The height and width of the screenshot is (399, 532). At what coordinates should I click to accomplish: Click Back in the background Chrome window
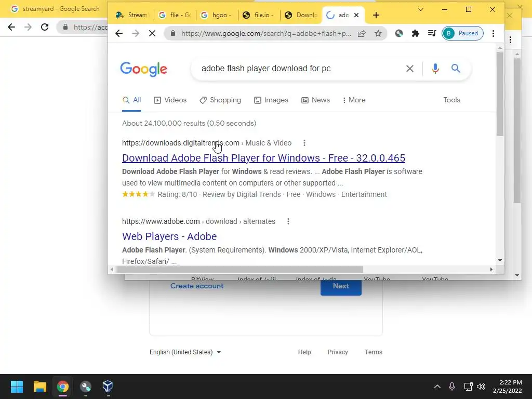(11, 27)
